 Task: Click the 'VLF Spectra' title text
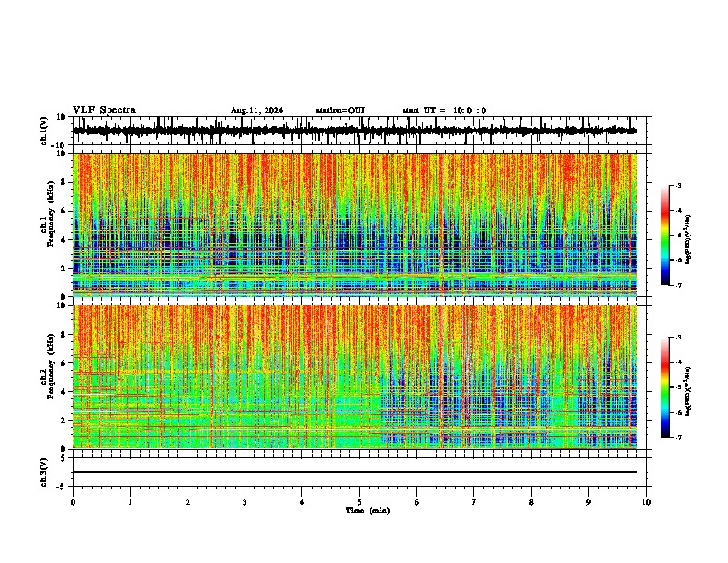(104, 109)
